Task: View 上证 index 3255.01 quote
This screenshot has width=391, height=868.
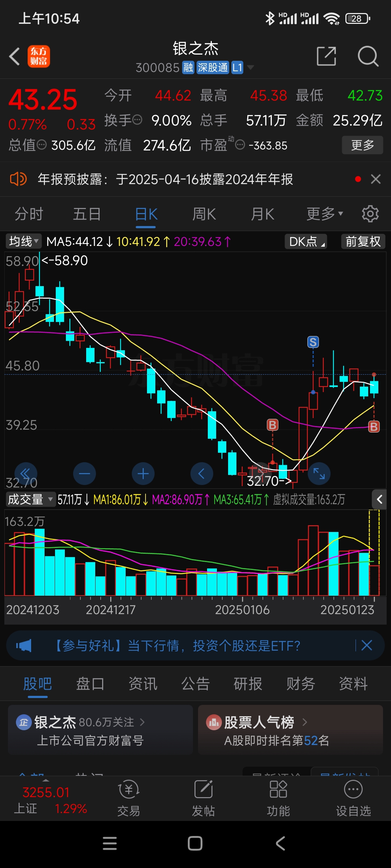Action: (x=50, y=800)
